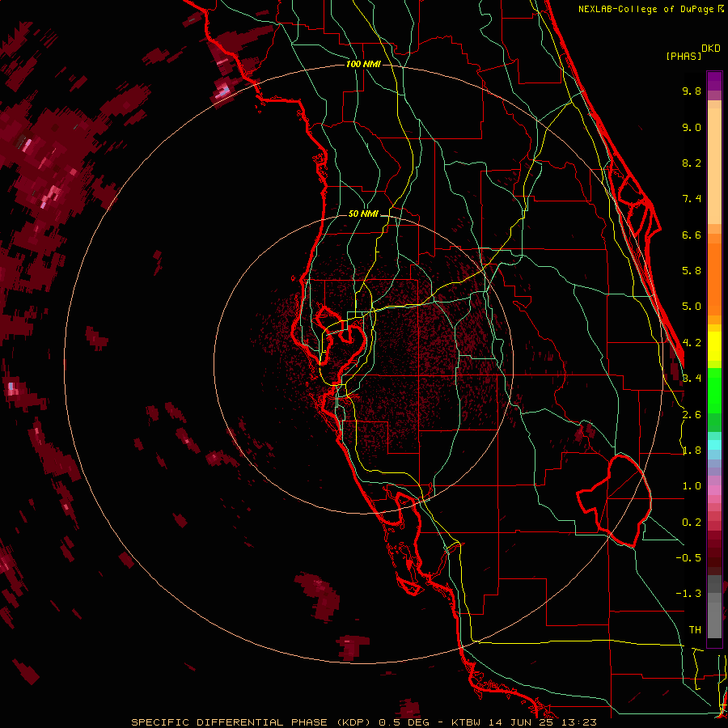Select the 7.4 value on the scale

click(x=692, y=199)
